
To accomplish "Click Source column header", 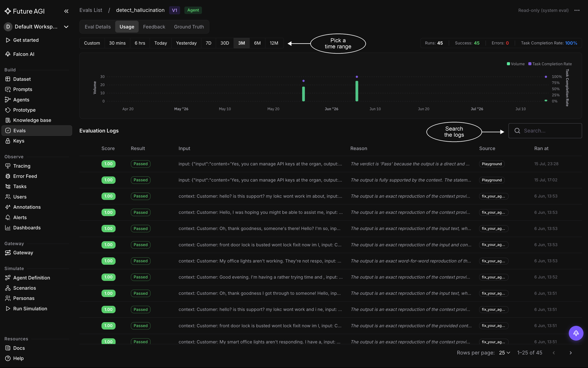I will [487, 148].
